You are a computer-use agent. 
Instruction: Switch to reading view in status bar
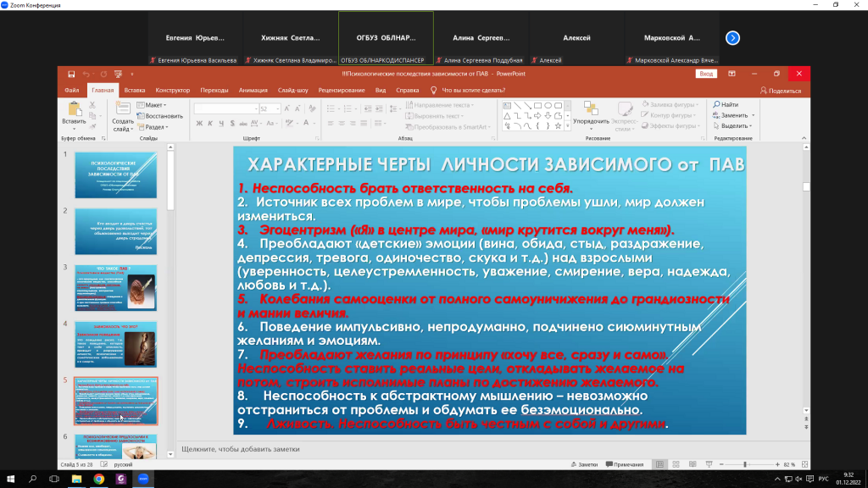click(693, 465)
